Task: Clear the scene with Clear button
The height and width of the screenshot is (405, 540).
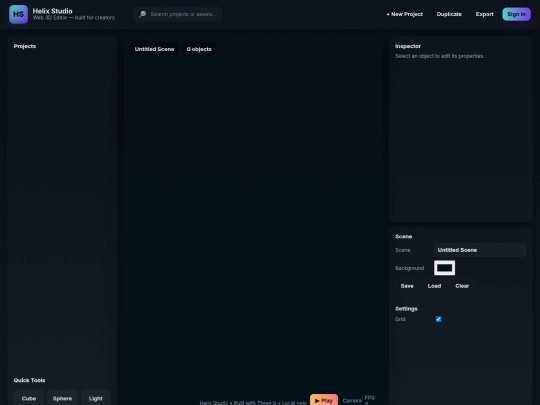Action: point(462,286)
